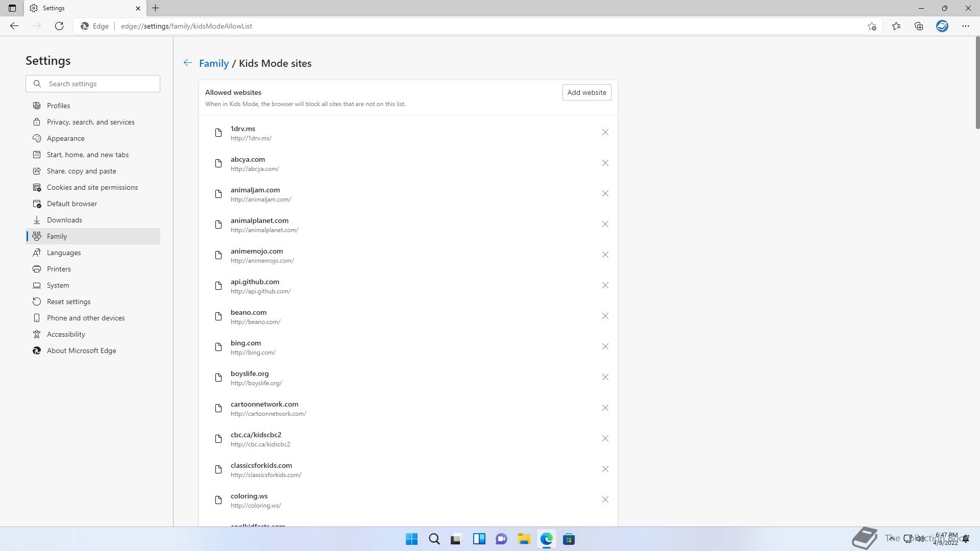Go to Appearance settings

click(93, 138)
